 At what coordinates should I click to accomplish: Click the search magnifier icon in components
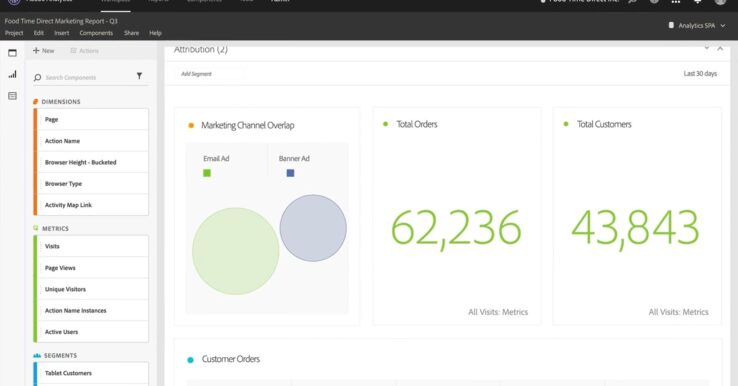coord(38,78)
